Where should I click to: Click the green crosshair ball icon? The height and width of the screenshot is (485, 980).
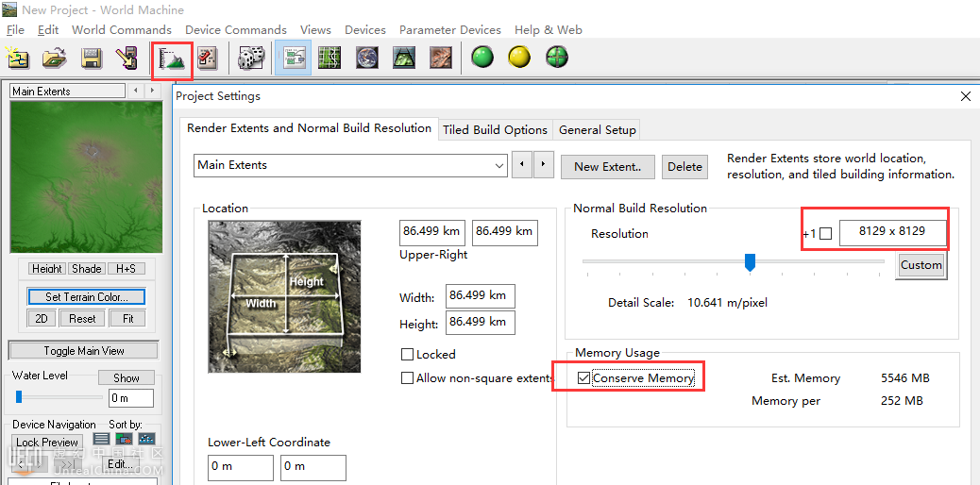click(x=556, y=58)
